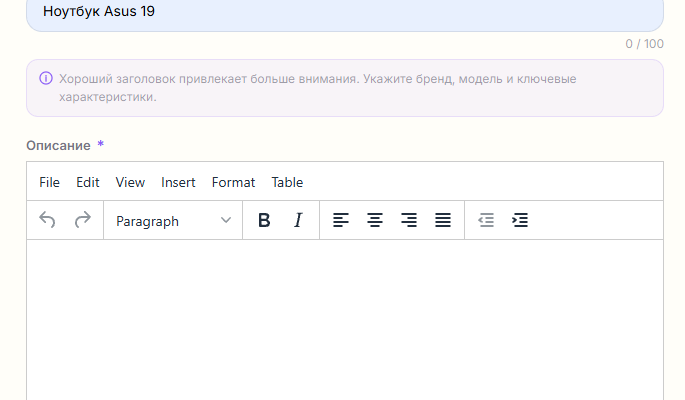The image size is (685, 400).
Task: Toggle Bold formatting
Action: (x=264, y=220)
